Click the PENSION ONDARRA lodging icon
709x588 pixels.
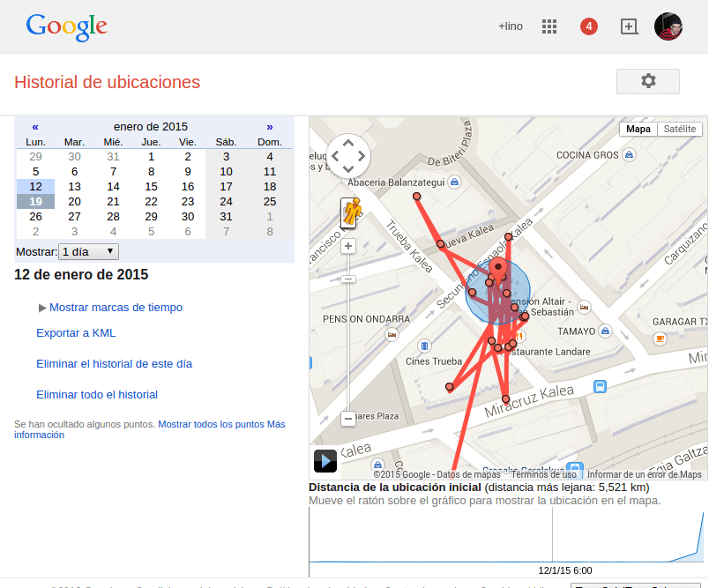point(392,335)
